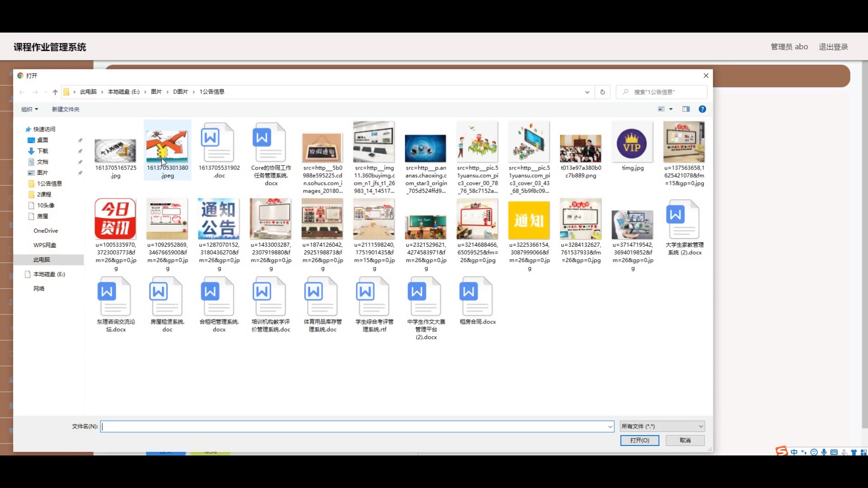The image size is (868, 488).
Task: Open the 2课程 folder in sidebar
Action: click(44, 194)
